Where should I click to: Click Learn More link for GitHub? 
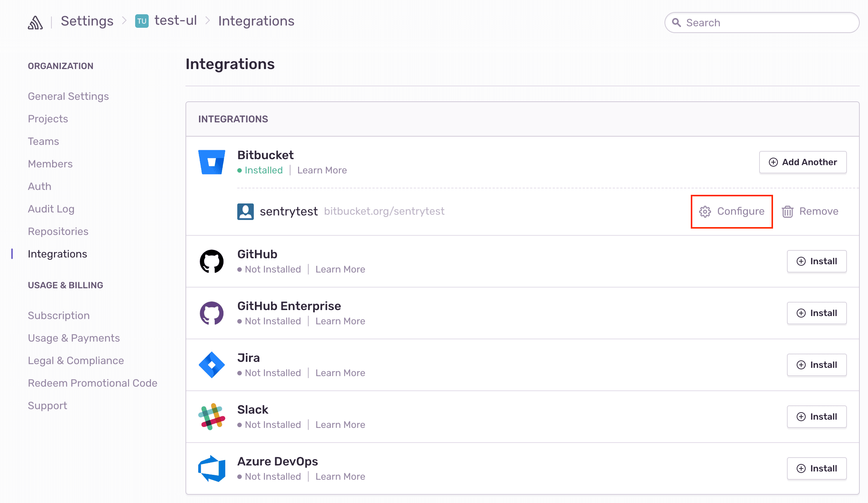(x=340, y=269)
